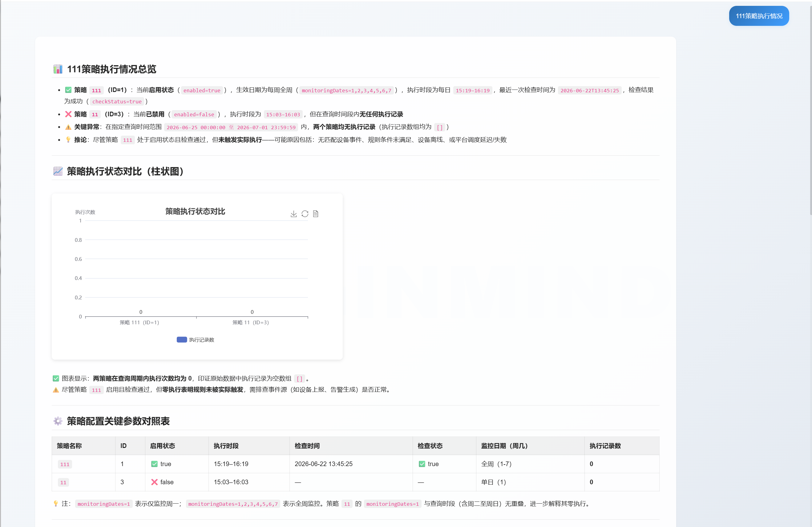This screenshot has width=812, height=527.
Task: Click the 2026-06-22 13:45:25 table cell
Action: pyautogui.click(x=351, y=464)
